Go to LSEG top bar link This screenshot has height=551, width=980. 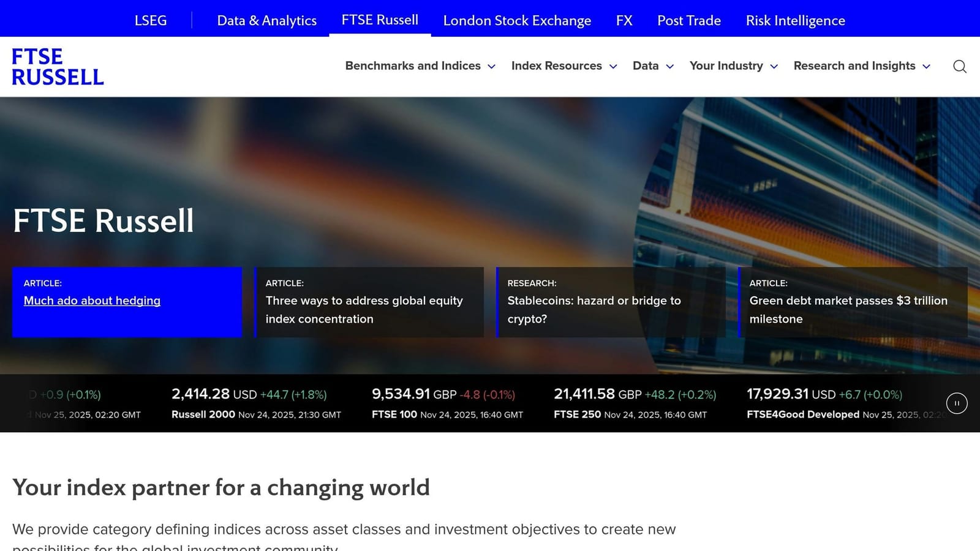pos(151,20)
